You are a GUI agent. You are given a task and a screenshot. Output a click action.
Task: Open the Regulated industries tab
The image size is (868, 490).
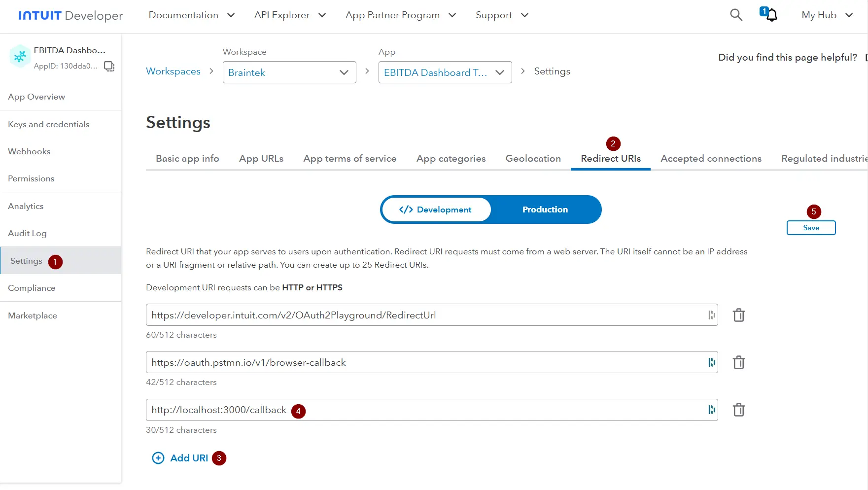pos(824,158)
